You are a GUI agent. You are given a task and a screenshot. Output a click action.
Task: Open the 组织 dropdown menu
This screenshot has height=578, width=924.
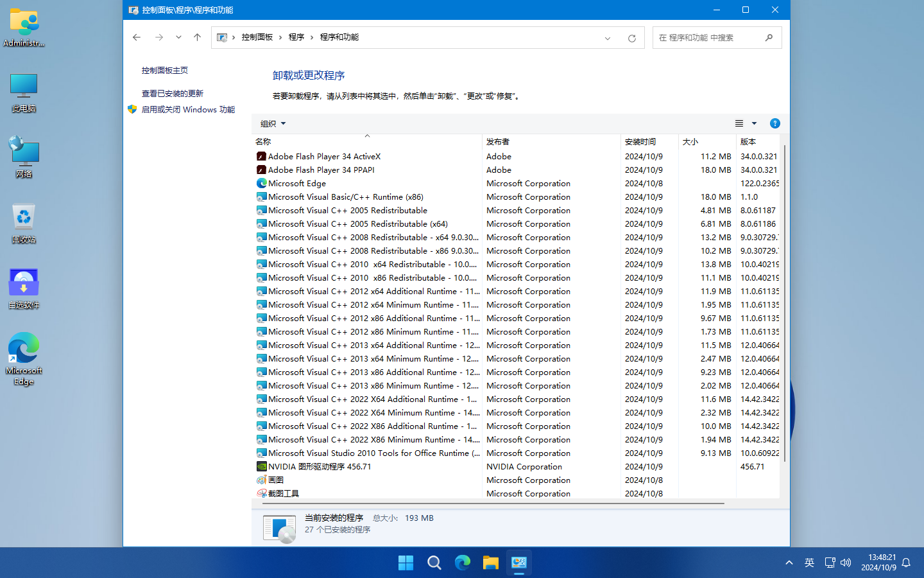(x=273, y=123)
